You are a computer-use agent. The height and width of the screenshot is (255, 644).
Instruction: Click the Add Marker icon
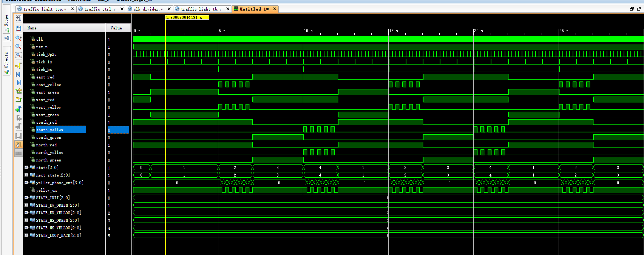(18, 109)
